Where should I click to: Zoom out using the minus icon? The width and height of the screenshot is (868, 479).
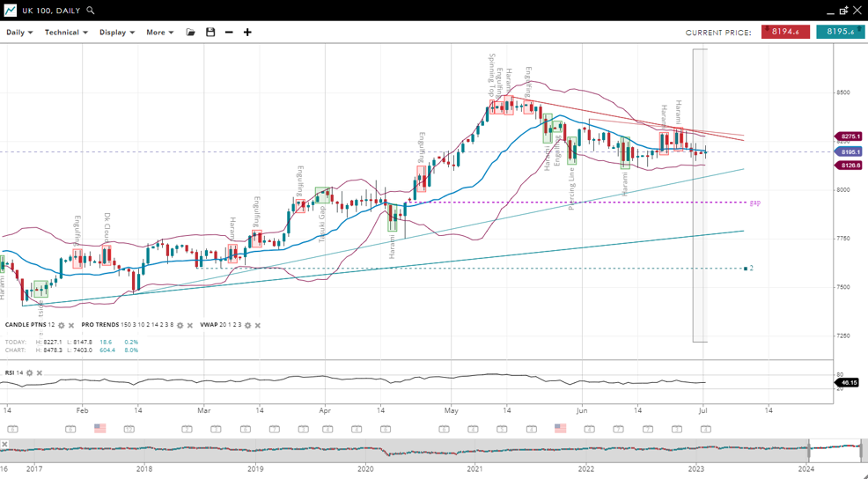pos(229,33)
